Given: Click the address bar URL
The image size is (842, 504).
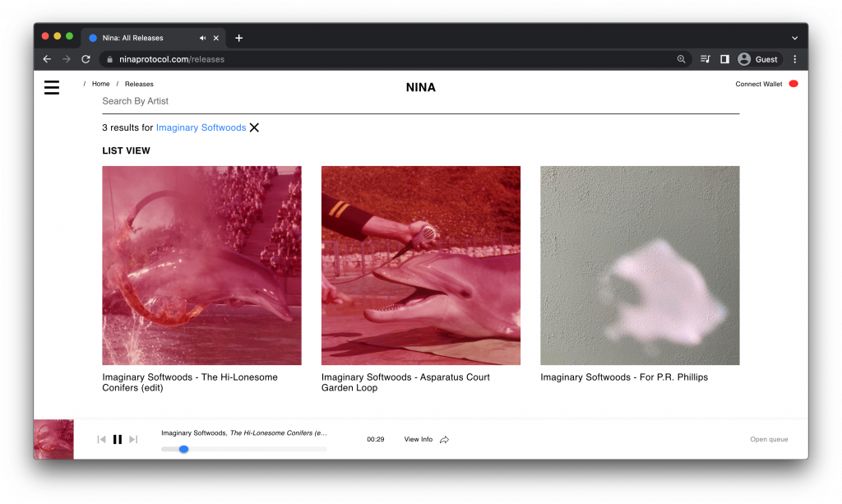Looking at the screenshot, I should 172,59.
